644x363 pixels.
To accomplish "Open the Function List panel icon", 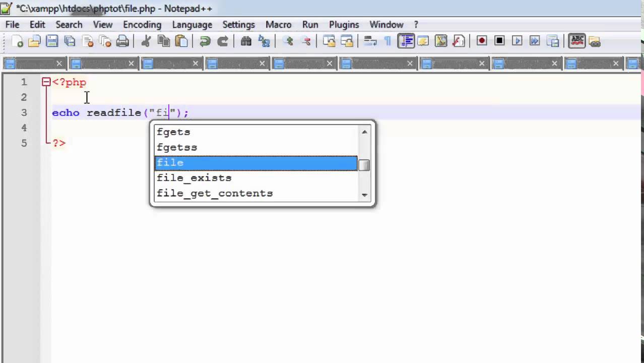I will pos(459,41).
